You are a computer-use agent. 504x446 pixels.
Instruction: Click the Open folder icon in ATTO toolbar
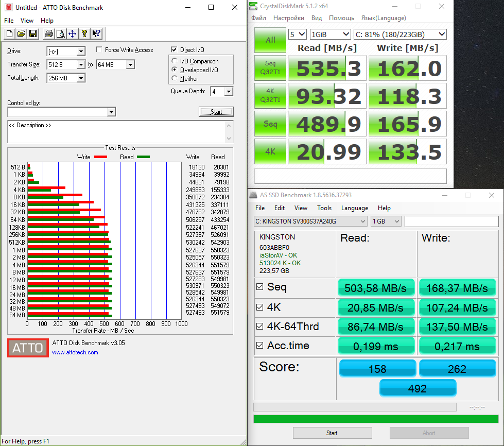point(21,34)
